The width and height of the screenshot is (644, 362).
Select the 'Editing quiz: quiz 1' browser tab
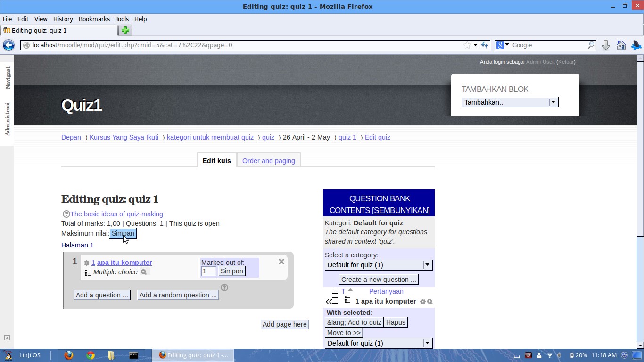pos(59,30)
